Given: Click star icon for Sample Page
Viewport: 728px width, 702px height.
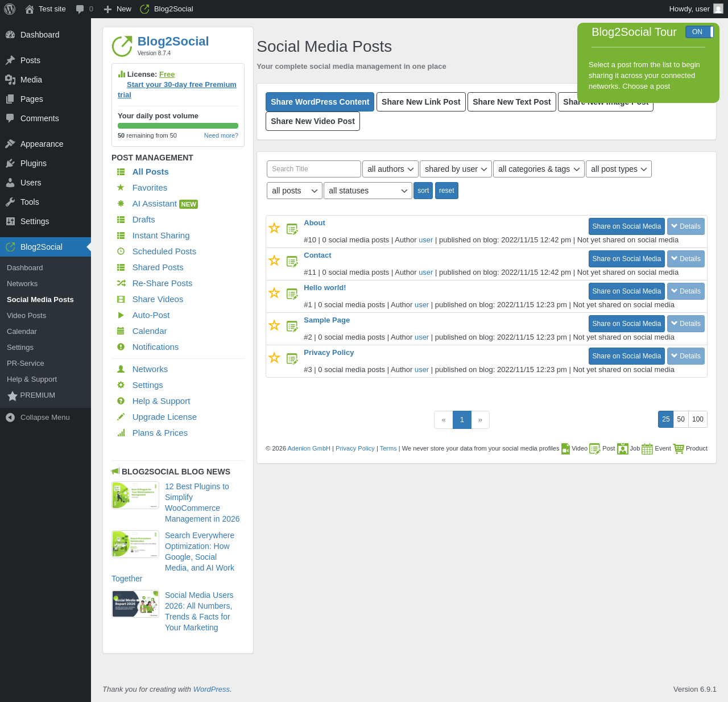Looking at the screenshot, I should tap(274, 325).
